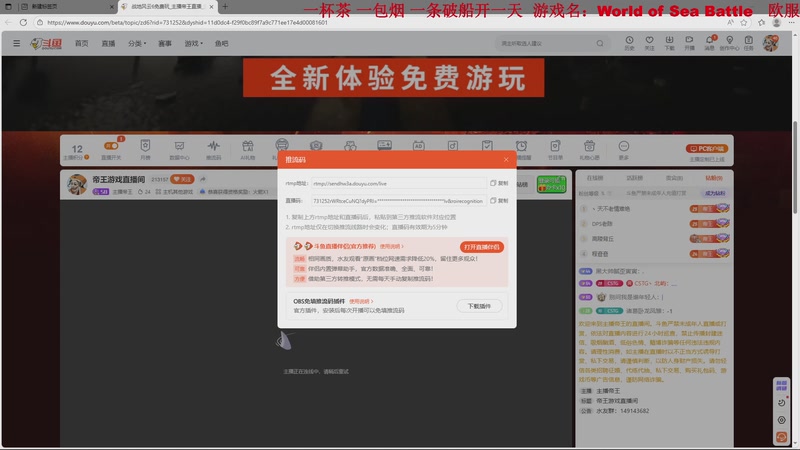
Task: Open the 直播 navigation item
Action: coord(108,43)
